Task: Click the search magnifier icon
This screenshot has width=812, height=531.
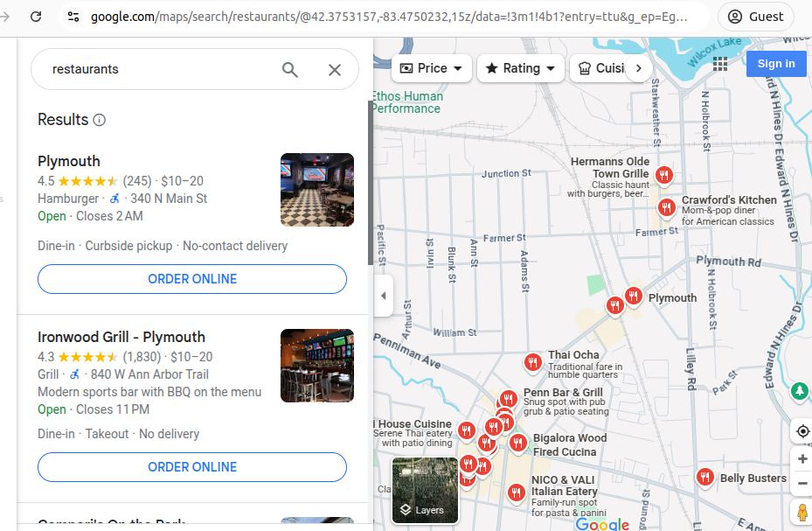Action: pos(290,69)
